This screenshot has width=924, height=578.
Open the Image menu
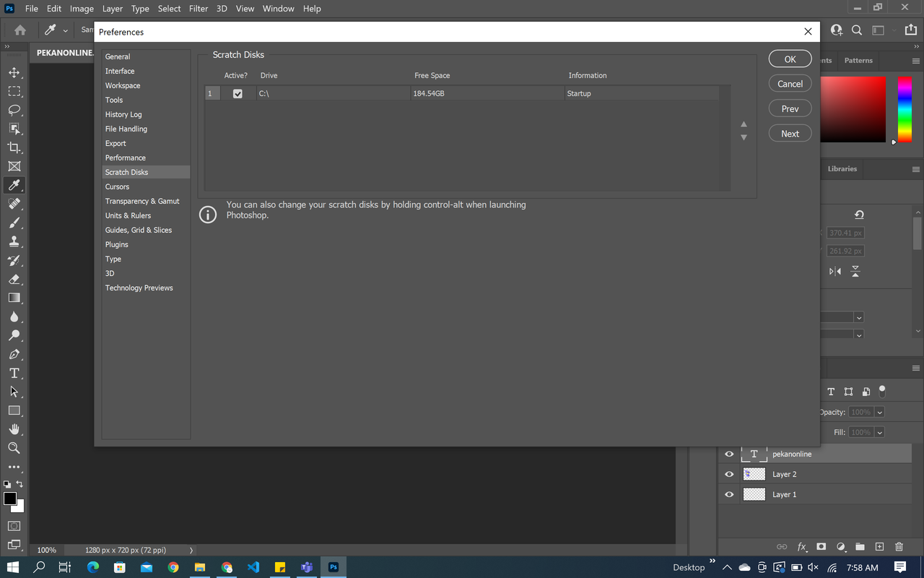[82, 9]
